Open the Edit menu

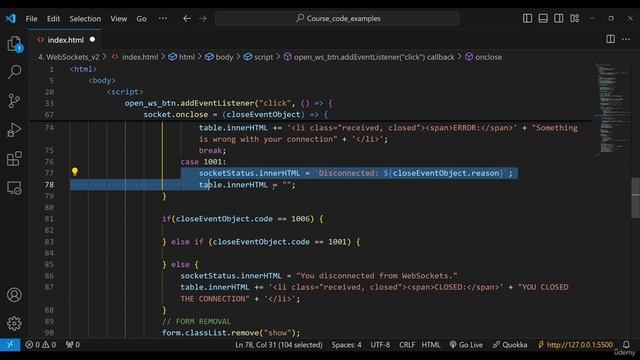(x=53, y=19)
